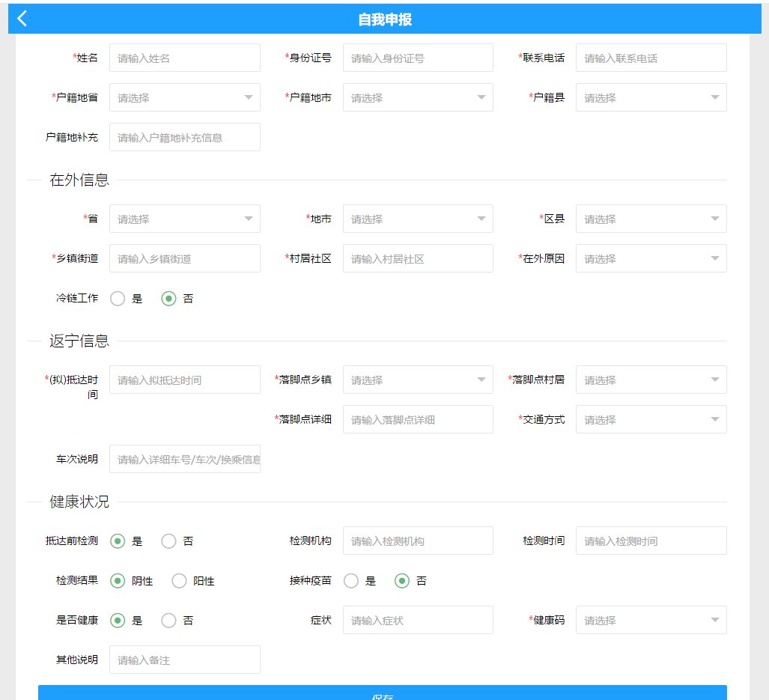Select 否 for 抵达前检测
The height and width of the screenshot is (700, 769).
pyautogui.click(x=169, y=541)
